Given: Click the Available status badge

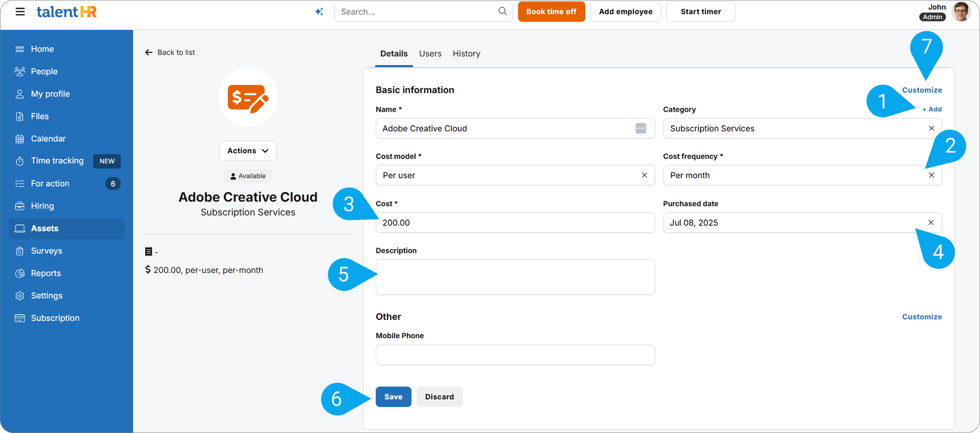Looking at the screenshot, I should click(x=248, y=176).
